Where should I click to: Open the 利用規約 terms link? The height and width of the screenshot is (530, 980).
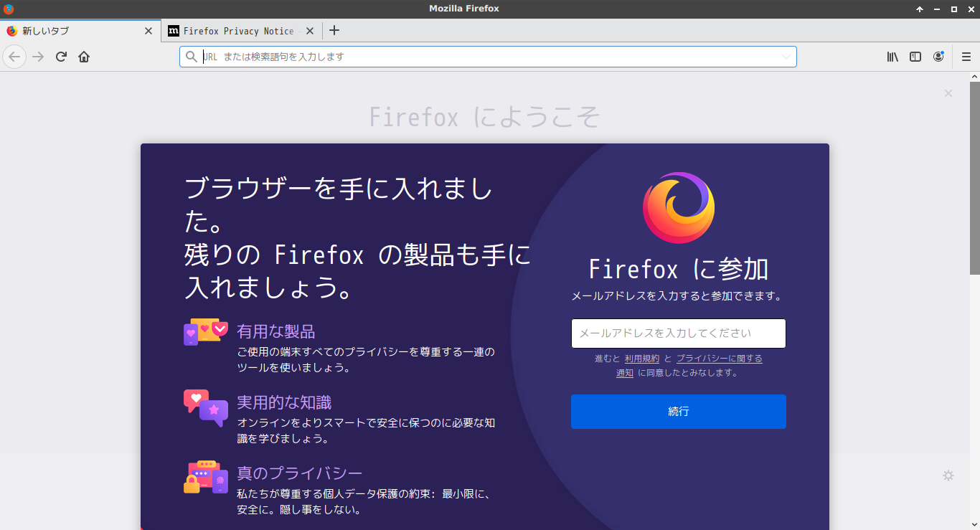641,359
